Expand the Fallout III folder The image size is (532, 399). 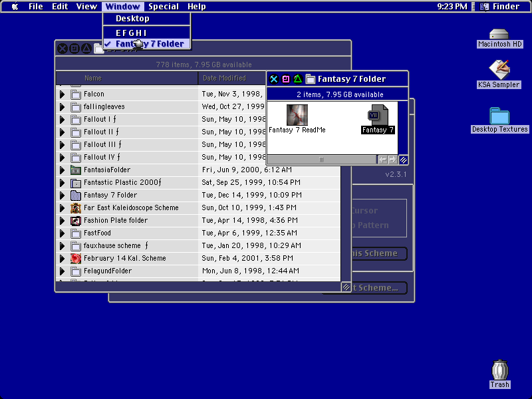click(x=62, y=145)
